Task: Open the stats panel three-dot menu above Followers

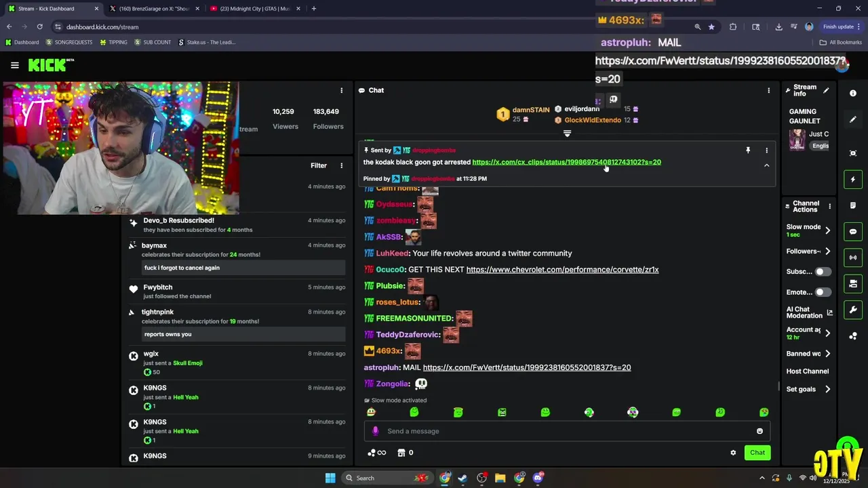Action: [341, 90]
